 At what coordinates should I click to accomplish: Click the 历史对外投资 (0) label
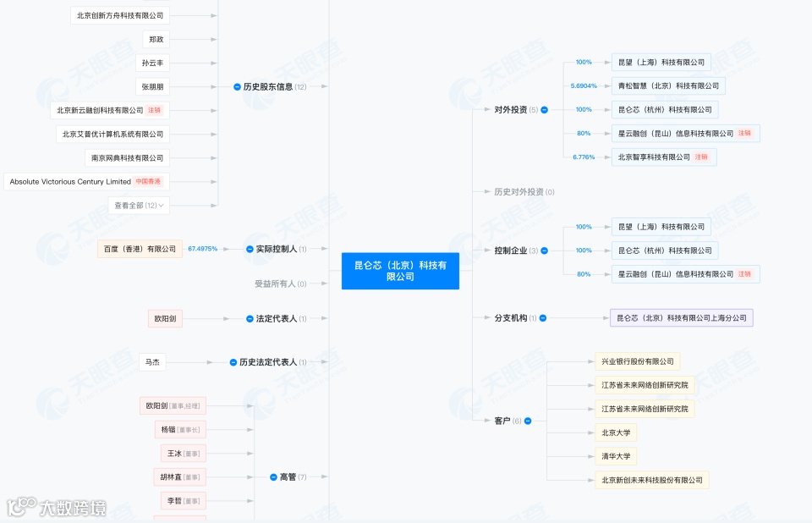click(x=524, y=192)
